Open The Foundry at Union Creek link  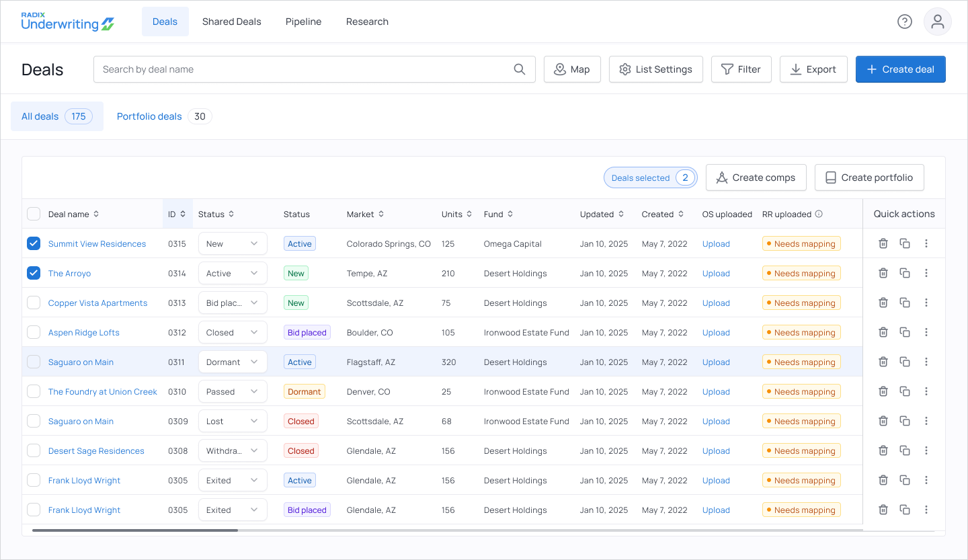103,391
